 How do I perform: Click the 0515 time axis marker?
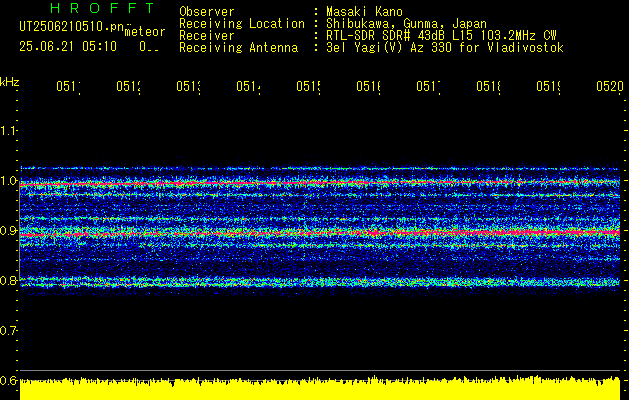[308, 86]
